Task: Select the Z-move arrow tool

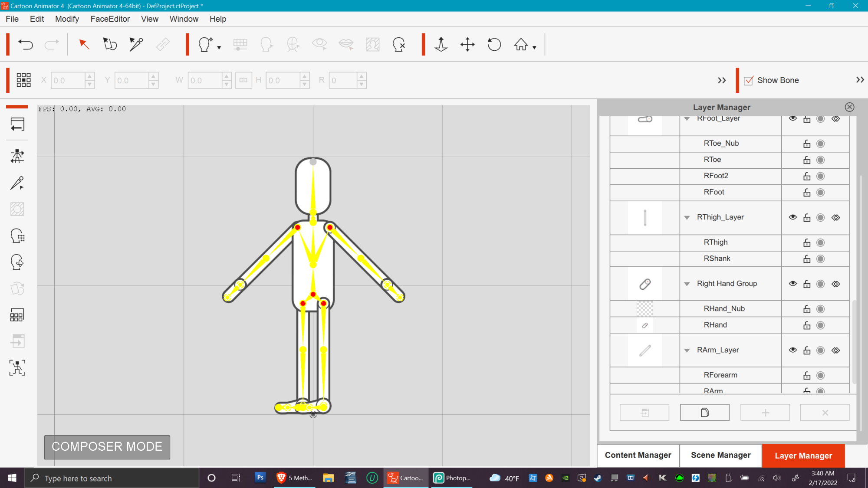Action: pos(441,44)
